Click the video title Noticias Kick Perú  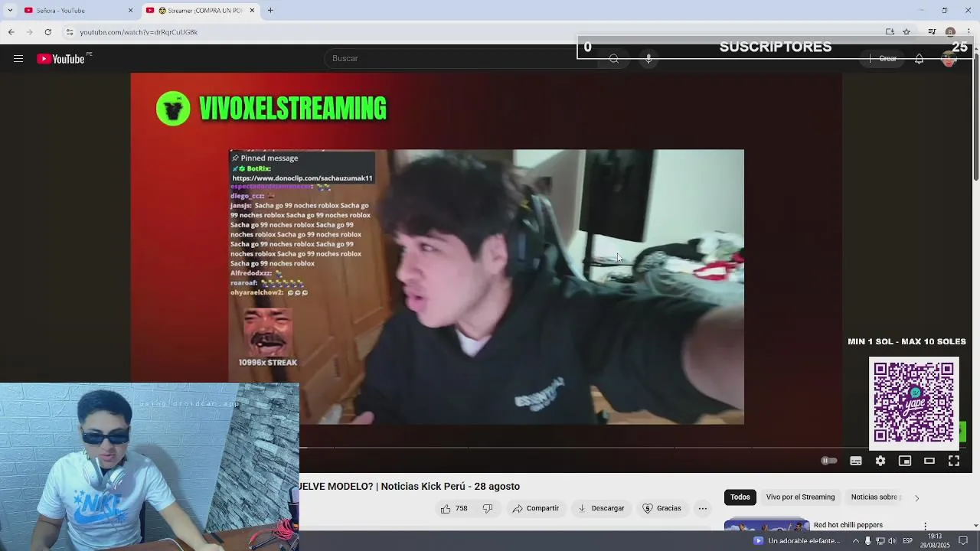[409, 486]
